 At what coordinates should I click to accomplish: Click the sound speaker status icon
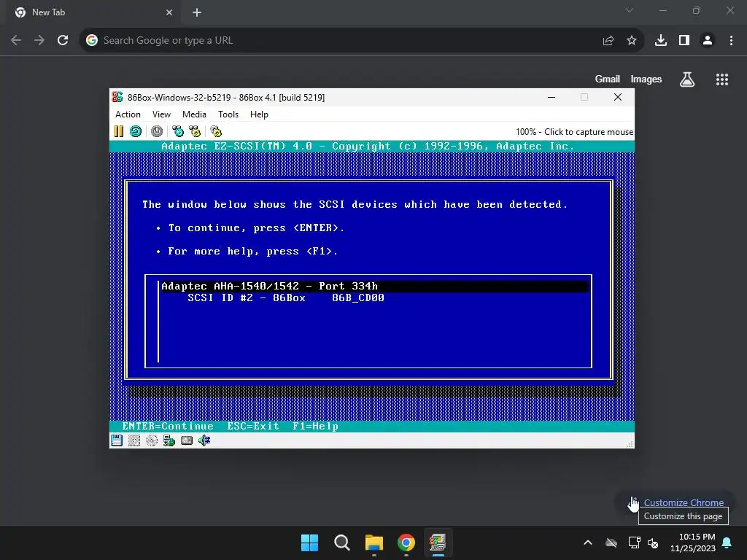204,440
